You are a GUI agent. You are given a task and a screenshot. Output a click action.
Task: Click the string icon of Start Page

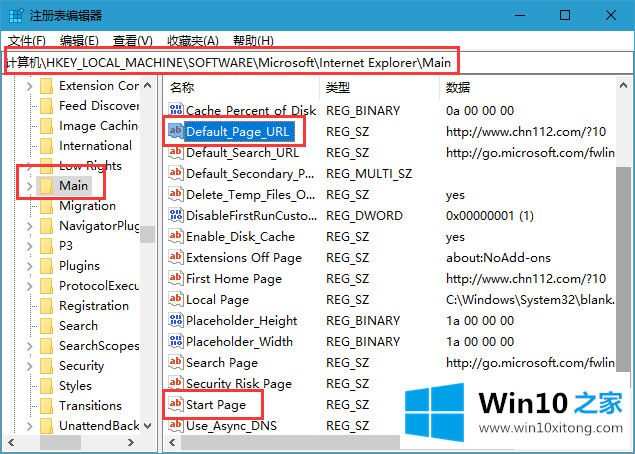pyautogui.click(x=176, y=404)
